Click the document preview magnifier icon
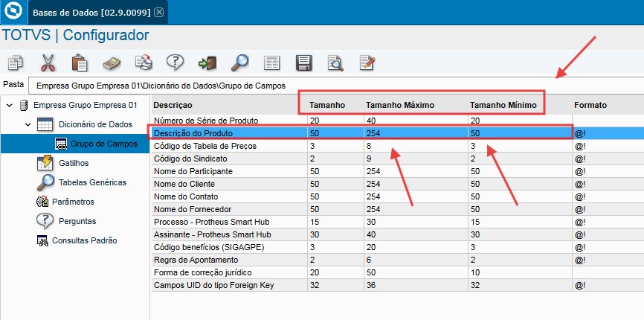Image resolution: width=644 pixels, height=320 pixels. pyautogui.click(x=335, y=63)
